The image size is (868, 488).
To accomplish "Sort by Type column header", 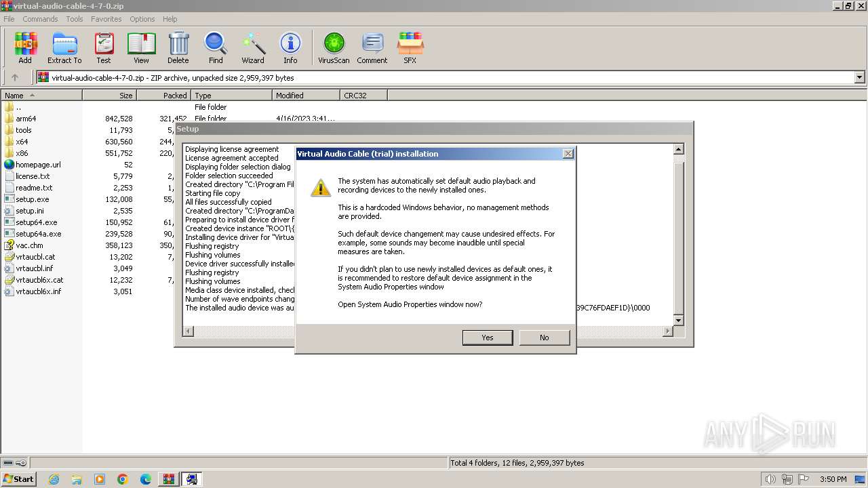I will tap(232, 96).
